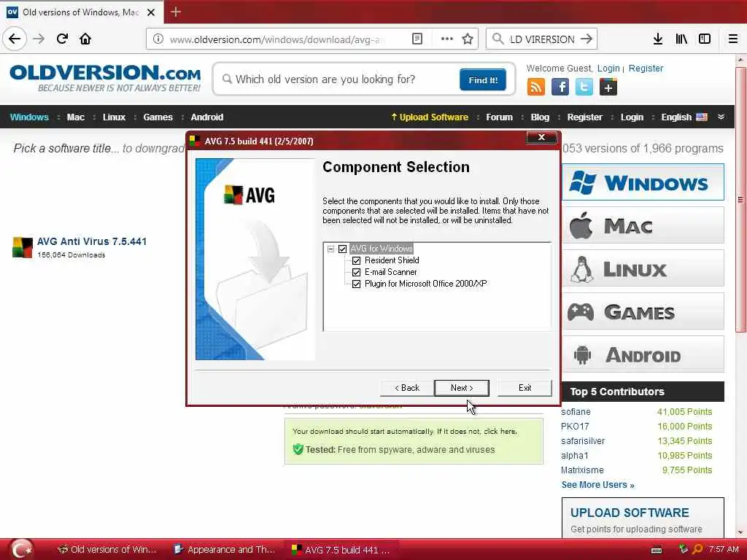Select the Games nav menu item
Image resolution: width=747 pixels, height=560 pixels.
158,117
